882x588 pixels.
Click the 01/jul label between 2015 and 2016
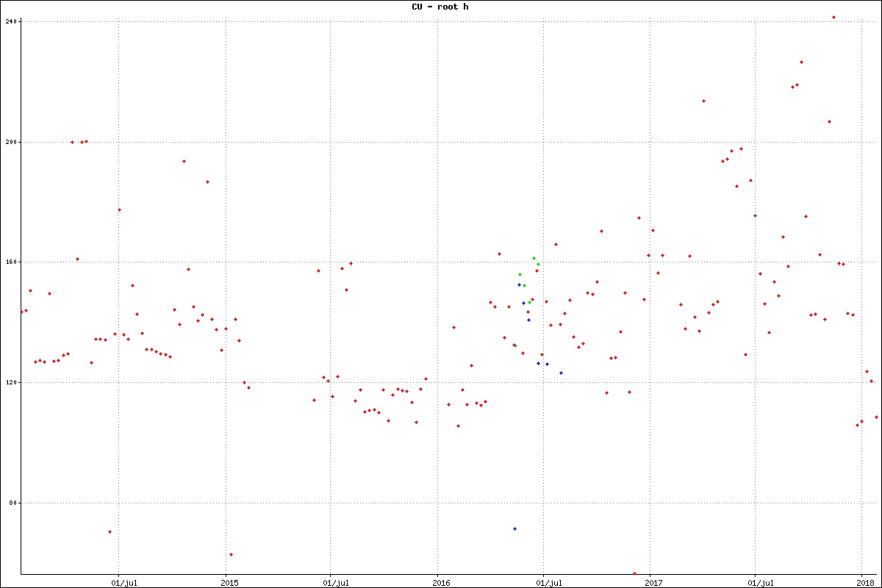334,583
